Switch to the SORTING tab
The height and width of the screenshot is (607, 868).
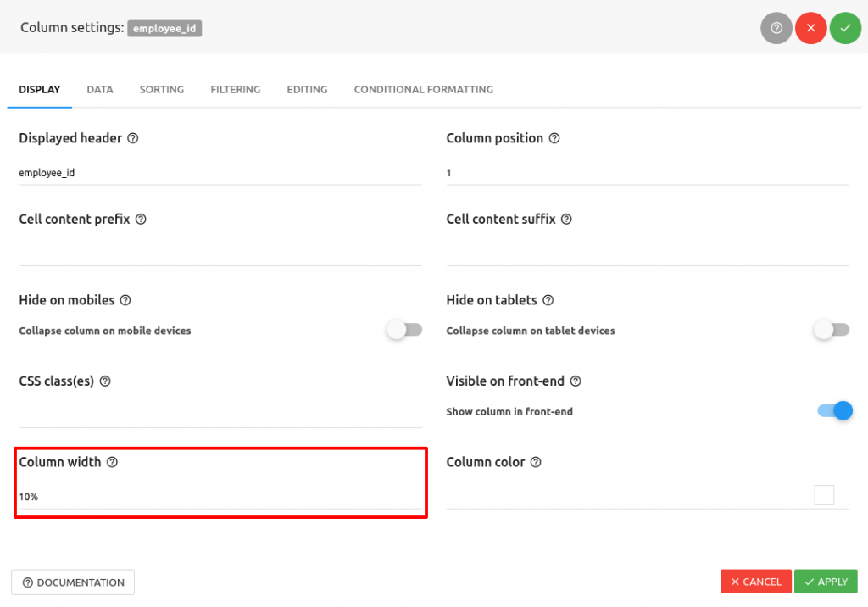click(162, 90)
